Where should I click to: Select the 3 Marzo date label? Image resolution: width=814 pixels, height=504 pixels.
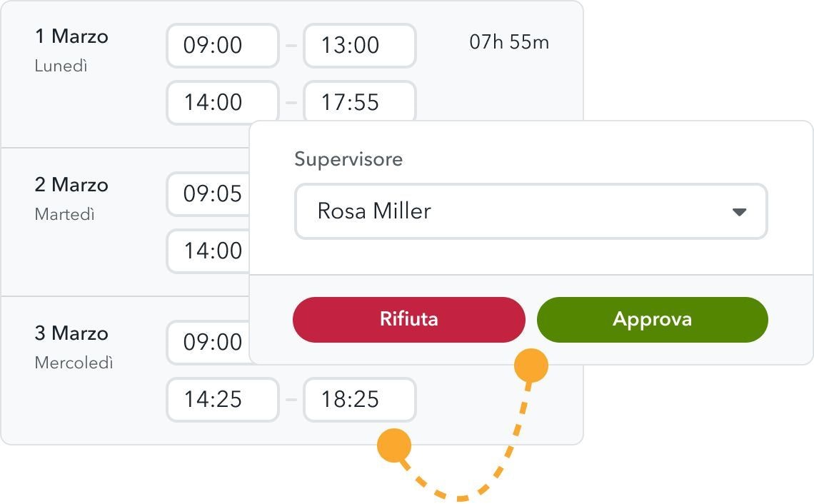point(71,333)
